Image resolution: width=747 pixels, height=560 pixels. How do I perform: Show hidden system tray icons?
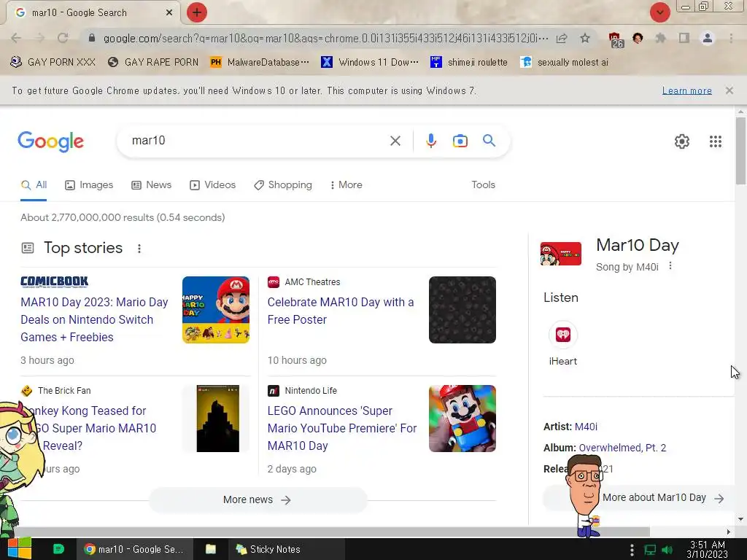click(x=632, y=550)
